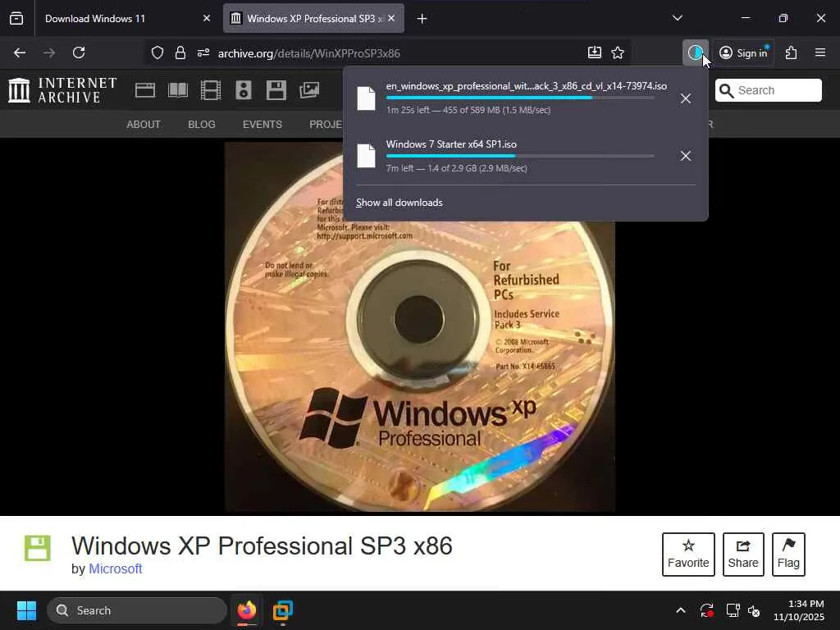Open the clock showing 1:34 PM
The width and height of the screenshot is (840, 630).
click(x=799, y=610)
